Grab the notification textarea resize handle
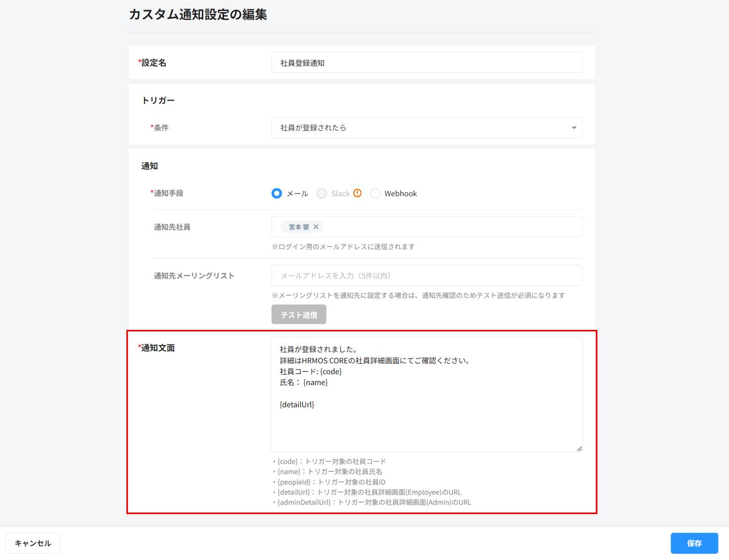 [579, 448]
